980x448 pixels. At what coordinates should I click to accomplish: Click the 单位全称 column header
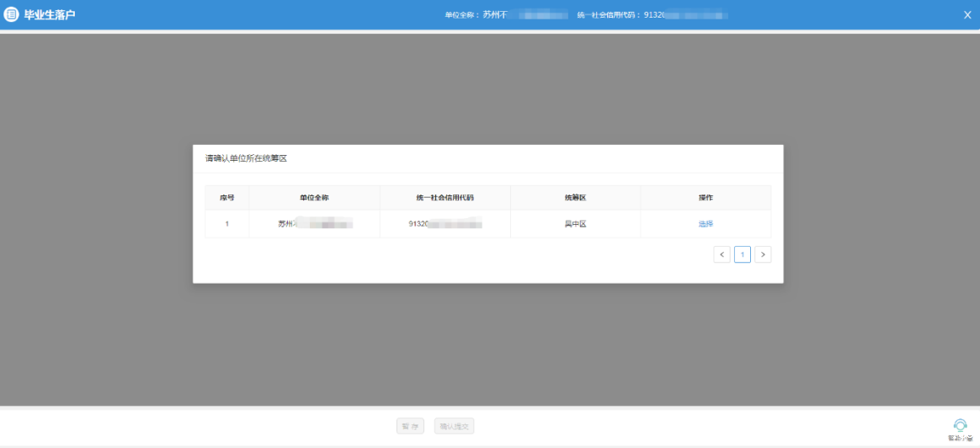click(x=314, y=198)
